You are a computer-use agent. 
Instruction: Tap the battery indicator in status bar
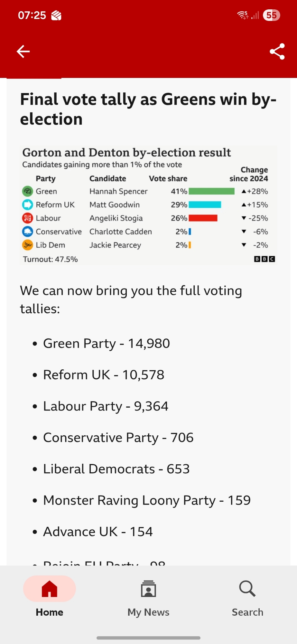(x=271, y=15)
